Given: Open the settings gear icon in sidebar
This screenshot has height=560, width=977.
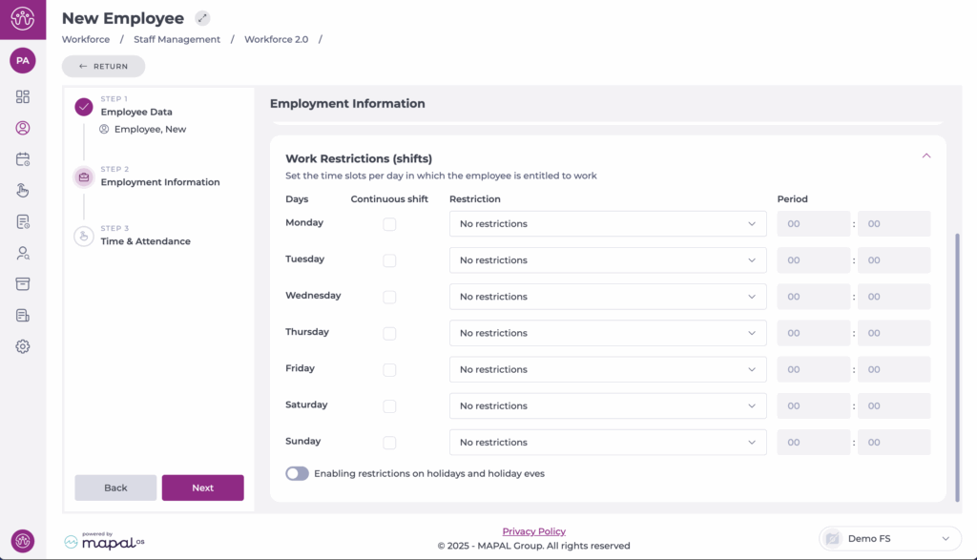Looking at the screenshot, I should (x=22, y=346).
